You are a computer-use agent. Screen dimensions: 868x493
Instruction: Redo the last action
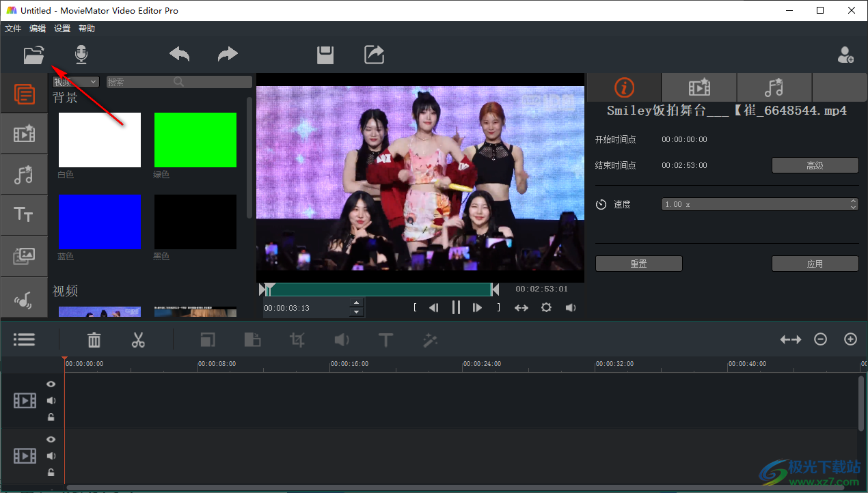point(228,55)
